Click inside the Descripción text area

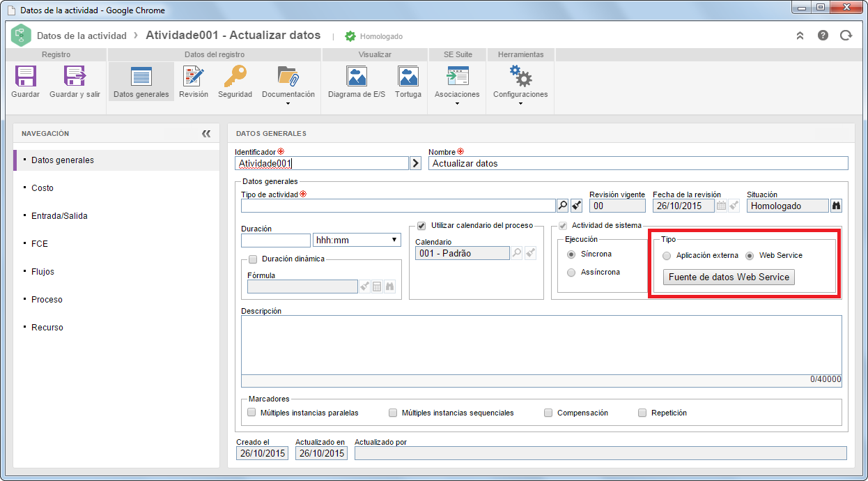tap(541, 345)
